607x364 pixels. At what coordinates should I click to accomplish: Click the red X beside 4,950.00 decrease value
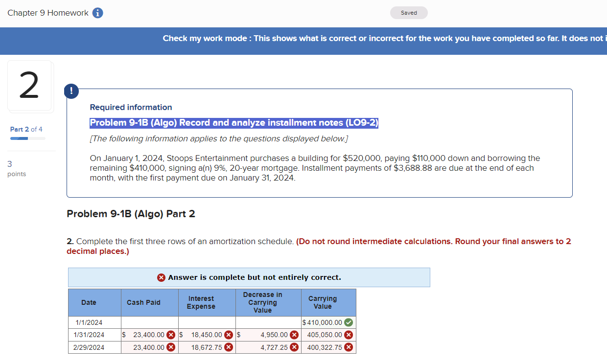pos(294,335)
